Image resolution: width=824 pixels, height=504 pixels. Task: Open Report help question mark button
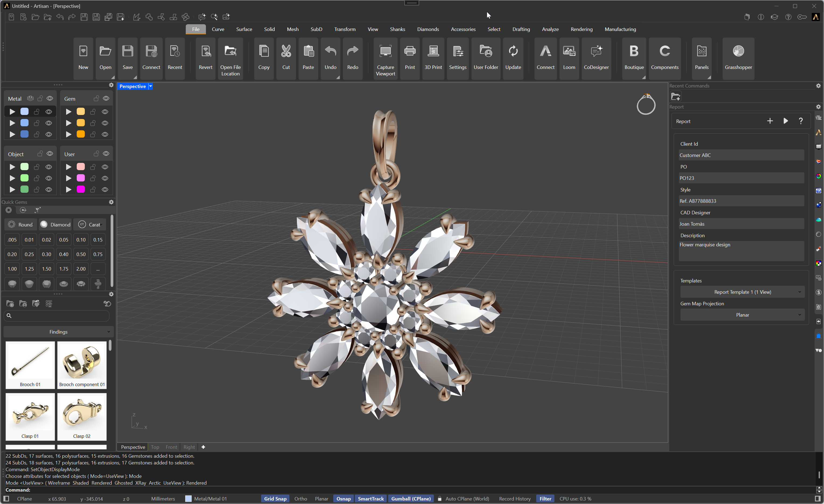click(801, 121)
